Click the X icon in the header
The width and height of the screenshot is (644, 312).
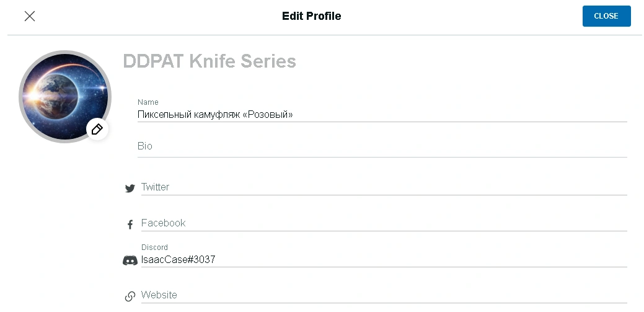click(x=30, y=16)
